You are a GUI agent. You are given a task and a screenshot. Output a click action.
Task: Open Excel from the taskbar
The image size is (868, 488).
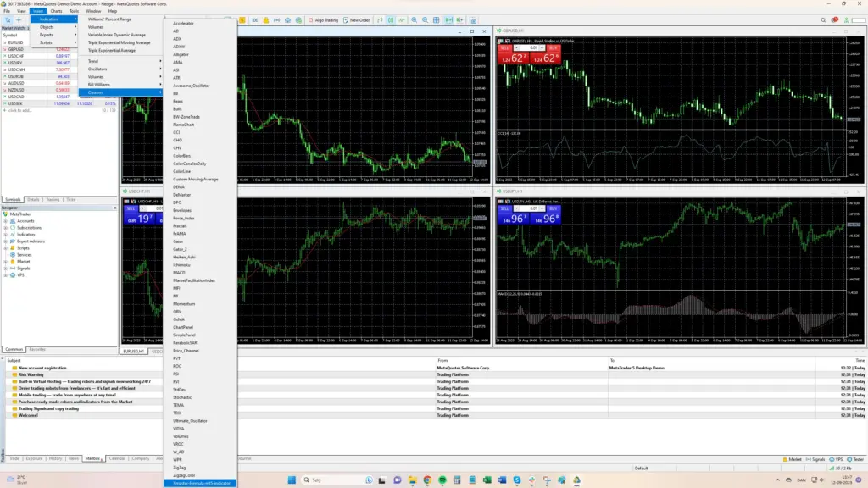pyautogui.click(x=487, y=480)
